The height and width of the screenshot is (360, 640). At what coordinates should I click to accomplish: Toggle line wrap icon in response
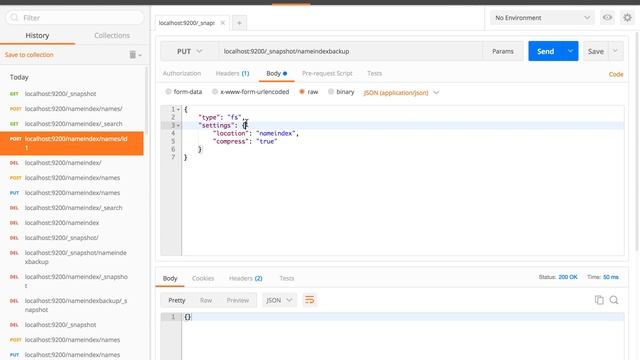[x=309, y=300]
